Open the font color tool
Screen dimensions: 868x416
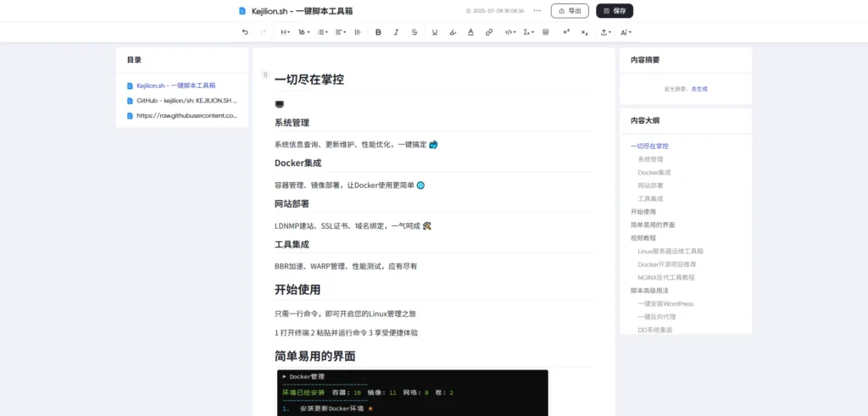[x=470, y=33]
